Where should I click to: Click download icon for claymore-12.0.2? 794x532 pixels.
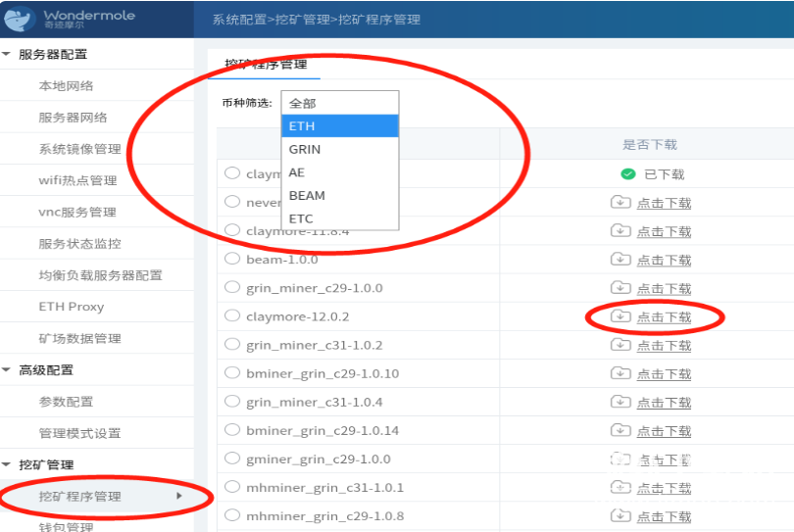[620, 315]
